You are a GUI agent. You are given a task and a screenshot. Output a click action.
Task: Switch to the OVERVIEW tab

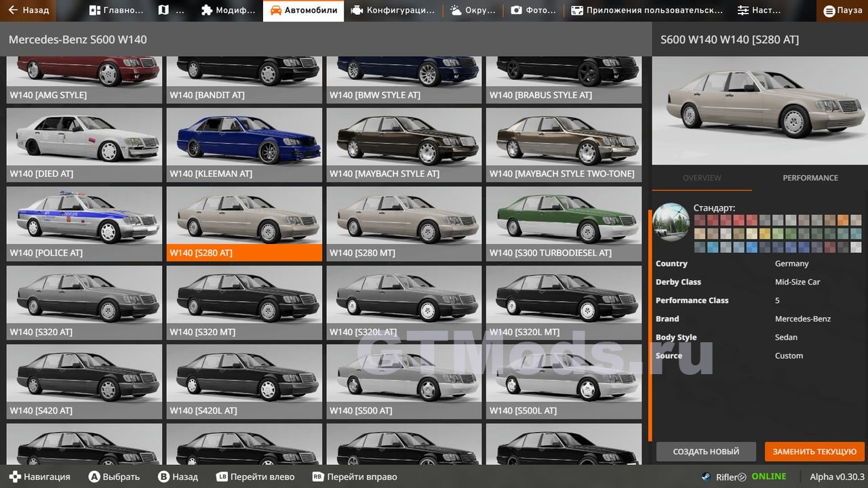[702, 178]
